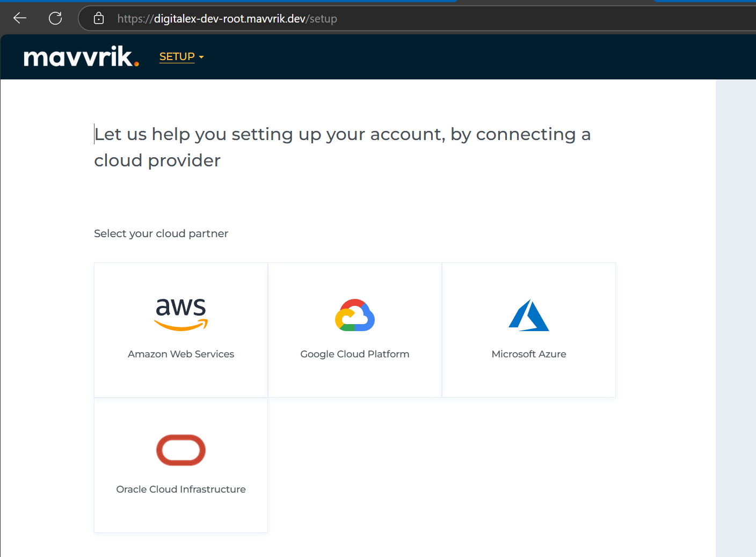Screen dimensions: 756x557
Task: Open site info via the lock icon
Action: (x=99, y=18)
